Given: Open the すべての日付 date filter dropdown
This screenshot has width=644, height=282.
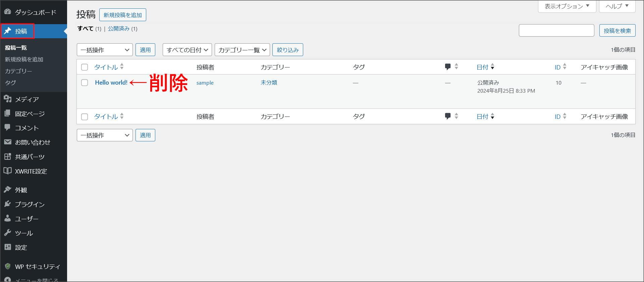Looking at the screenshot, I should pos(187,50).
